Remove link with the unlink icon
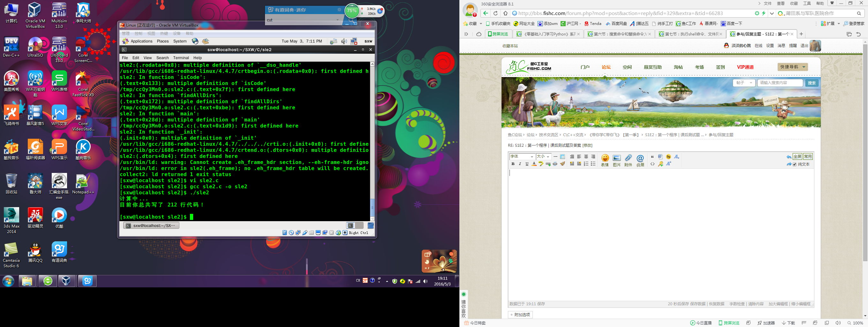Image resolution: width=868 pixels, height=327 pixels. tap(555, 164)
